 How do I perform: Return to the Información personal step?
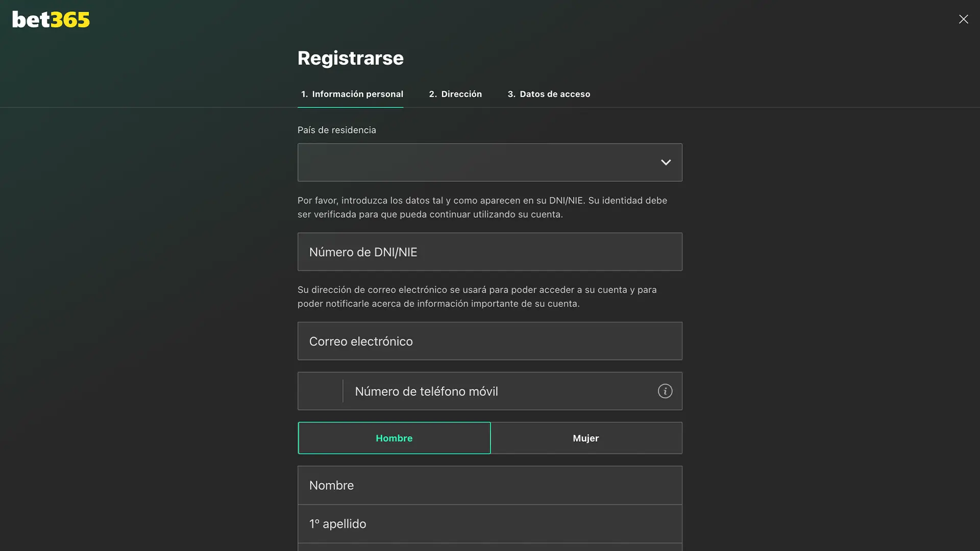(351, 94)
